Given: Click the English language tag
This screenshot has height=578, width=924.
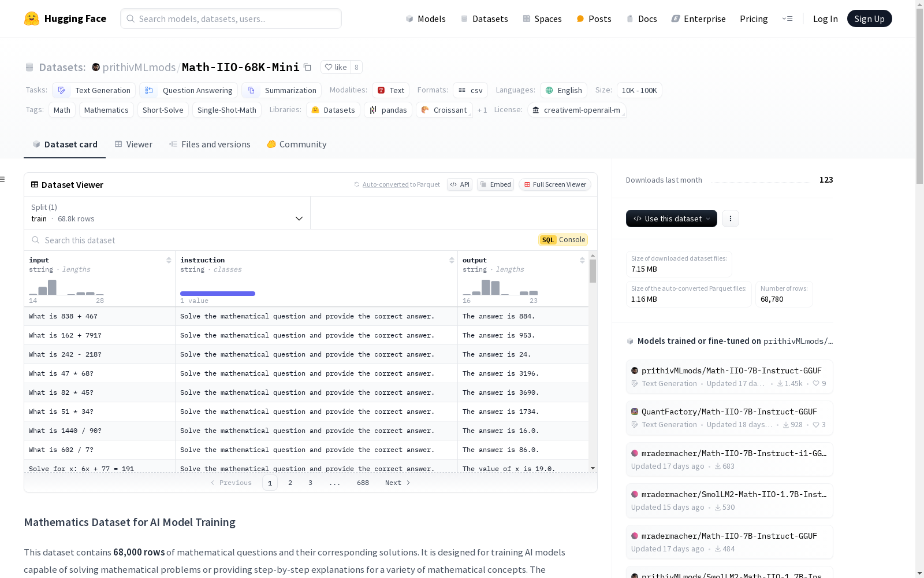Looking at the screenshot, I should 564,90.
